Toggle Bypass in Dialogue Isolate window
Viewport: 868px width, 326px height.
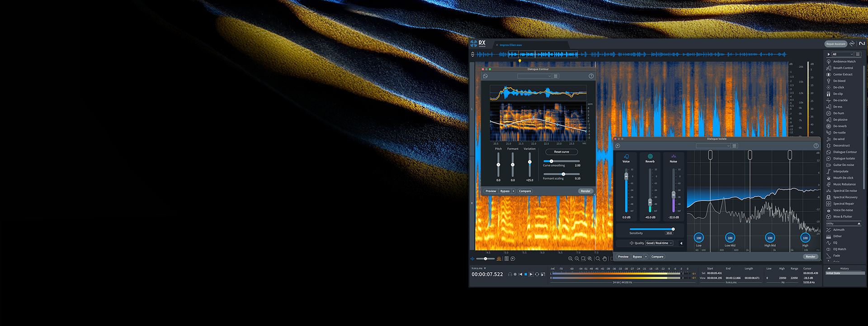click(637, 257)
